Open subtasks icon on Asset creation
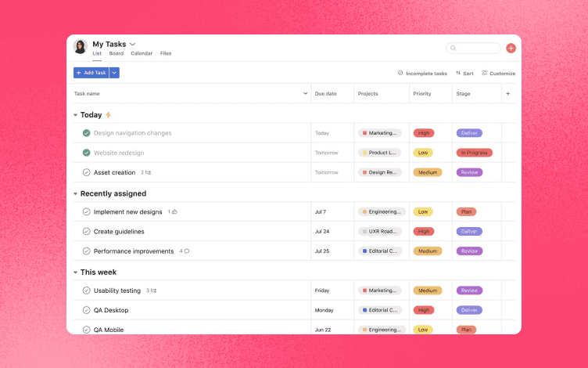This screenshot has width=588, height=368. pyautogui.click(x=148, y=172)
